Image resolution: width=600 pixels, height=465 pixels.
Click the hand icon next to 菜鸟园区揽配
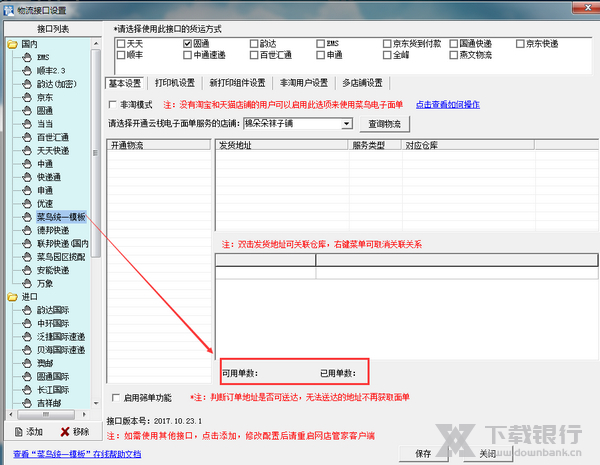(26, 257)
